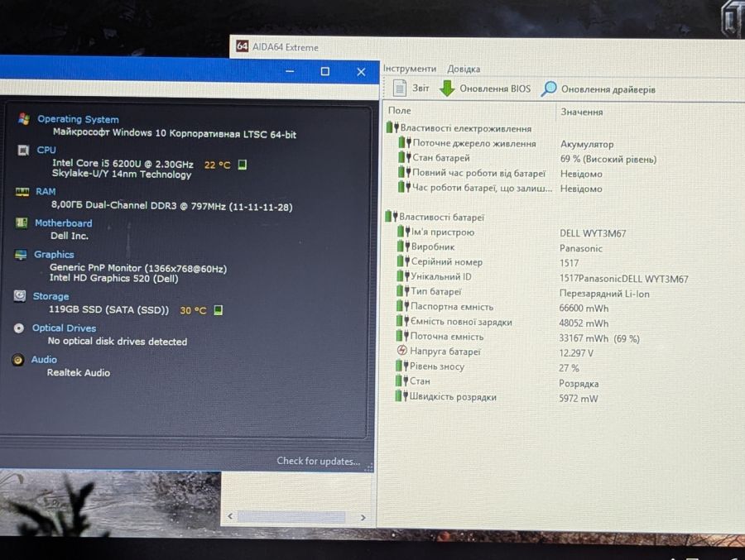
Task: Close the front system info window
Action: coord(361,72)
